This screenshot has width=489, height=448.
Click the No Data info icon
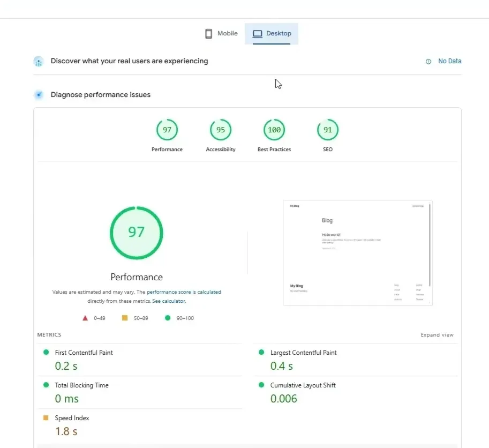click(x=428, y=62)
